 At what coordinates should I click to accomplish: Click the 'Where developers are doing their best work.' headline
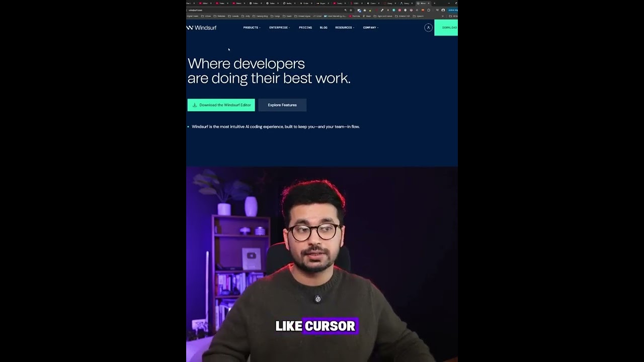(269, 71)
